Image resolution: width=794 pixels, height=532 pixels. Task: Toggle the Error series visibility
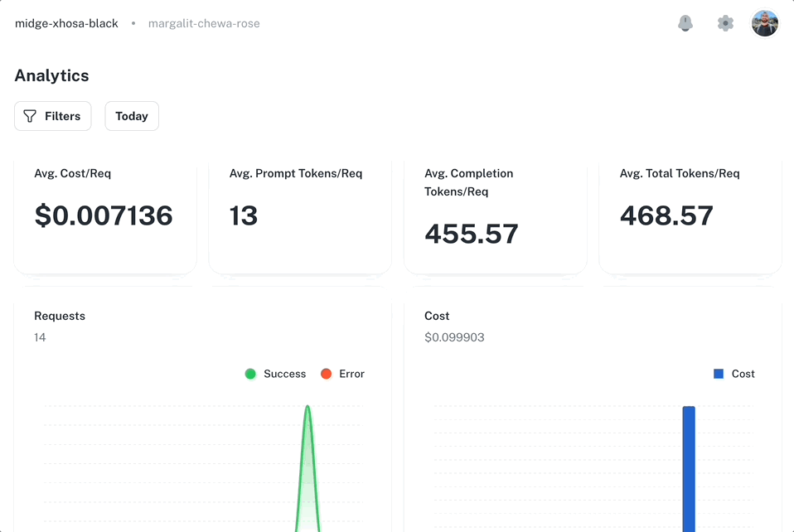point(342,374)
